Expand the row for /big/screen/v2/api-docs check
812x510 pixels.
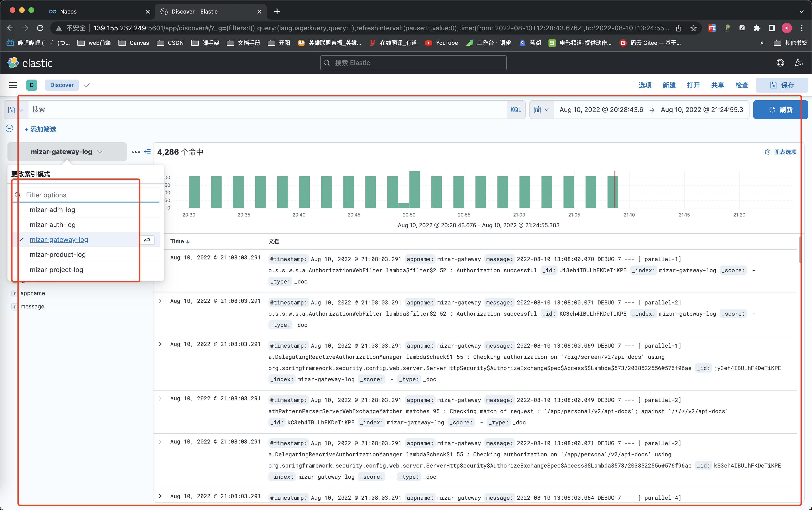pyautogui.click(x=160, y=344)
